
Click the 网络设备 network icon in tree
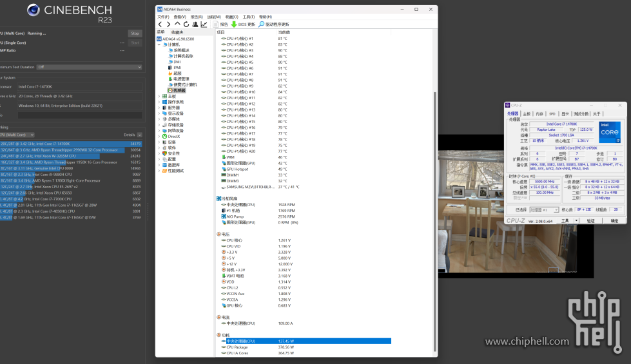tap(164, 131)
